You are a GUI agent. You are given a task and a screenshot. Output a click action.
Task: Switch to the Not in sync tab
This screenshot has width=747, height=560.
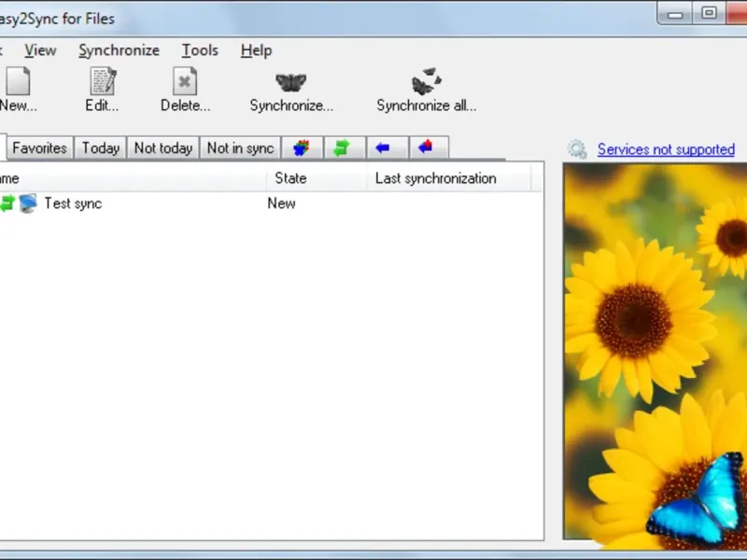pos(241,148)
